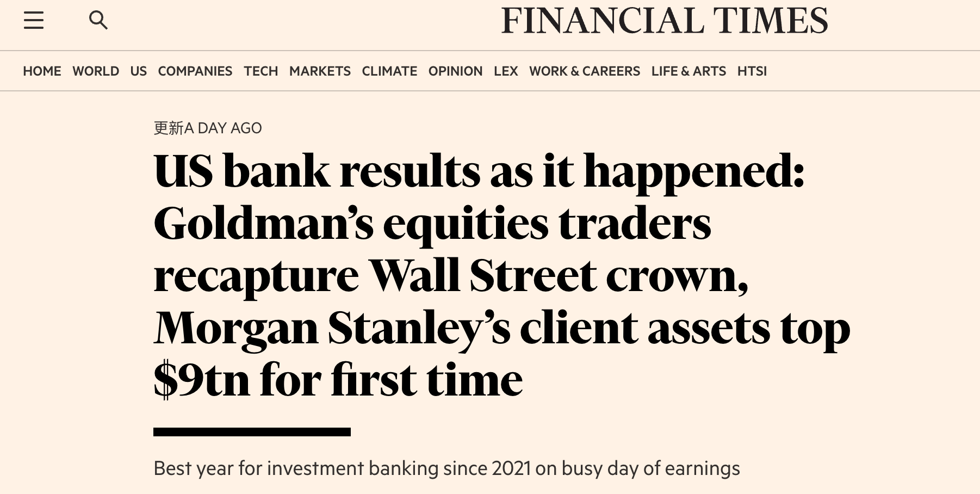Viewport: 980px width, 494px height.
Task: Select the US navigation item
Action: click(139, 71)
